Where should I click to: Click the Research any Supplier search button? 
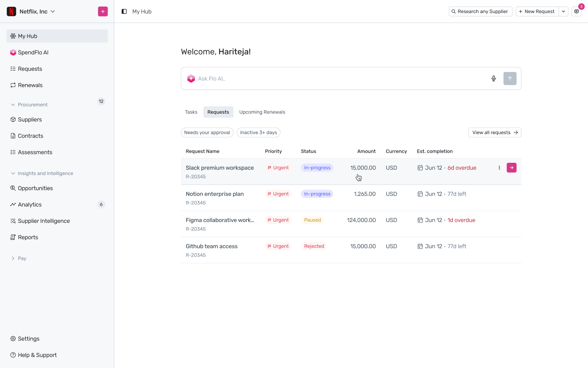480,11
